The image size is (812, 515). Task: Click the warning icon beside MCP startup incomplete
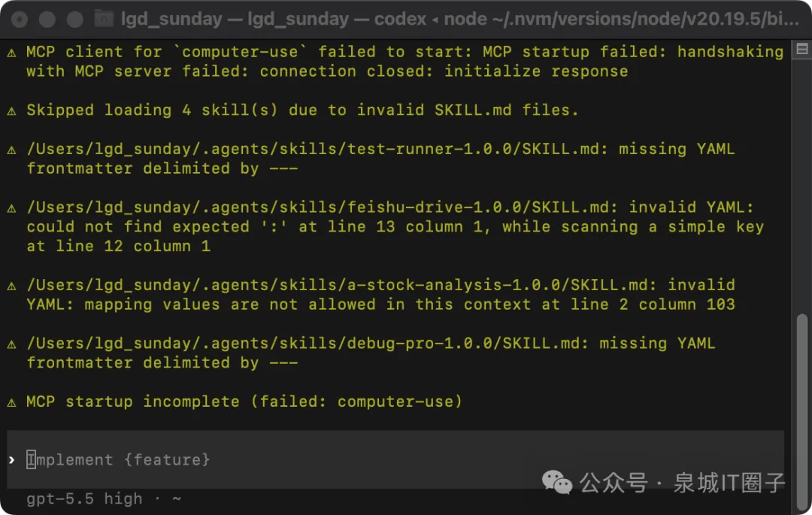pos(11,402)
